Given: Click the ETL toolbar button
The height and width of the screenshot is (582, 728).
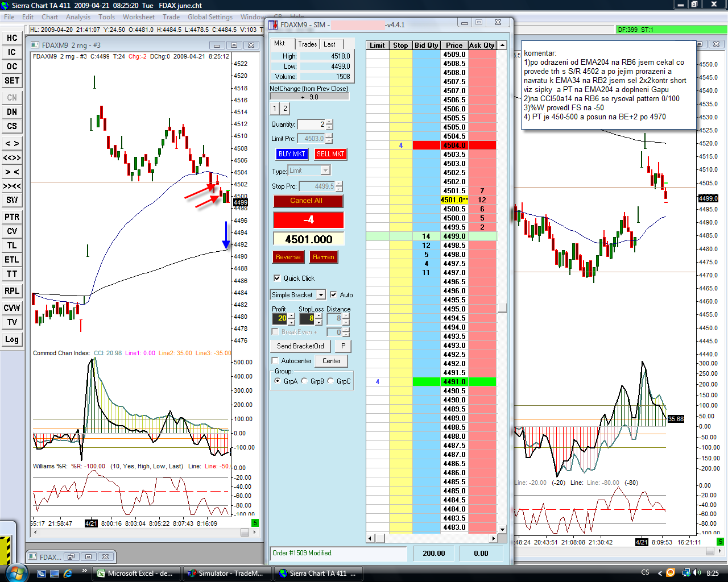Looking at the screenshot, I should point(12,260).
